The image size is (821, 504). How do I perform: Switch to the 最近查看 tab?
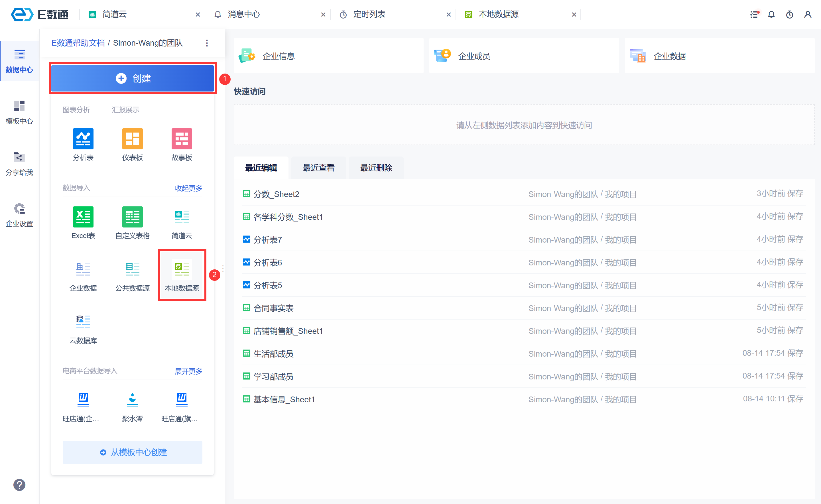pyautogui.click(x=318, y=168)
